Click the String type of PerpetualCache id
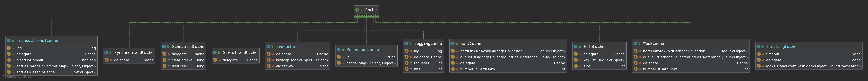This screenshot has height=81, width=868. point(390,57)
